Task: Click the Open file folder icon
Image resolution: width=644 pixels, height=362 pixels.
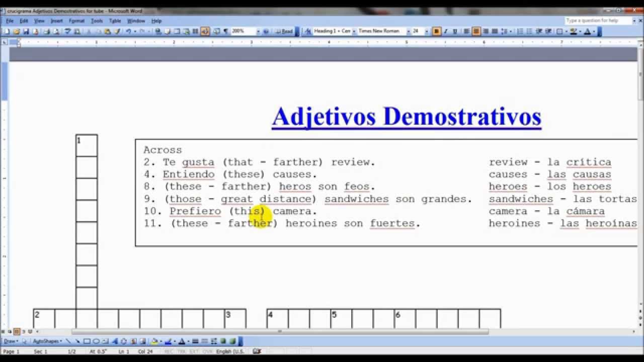Action: [16, 31]
